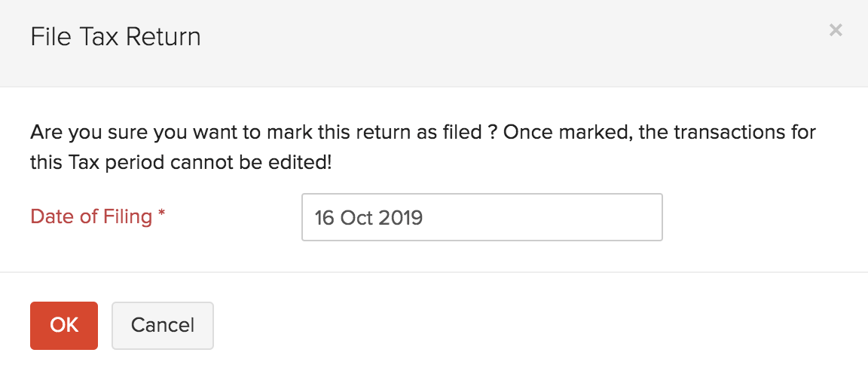Close the File Tax Return dialog
The image size is (868, 371).
tap(835, 30)
